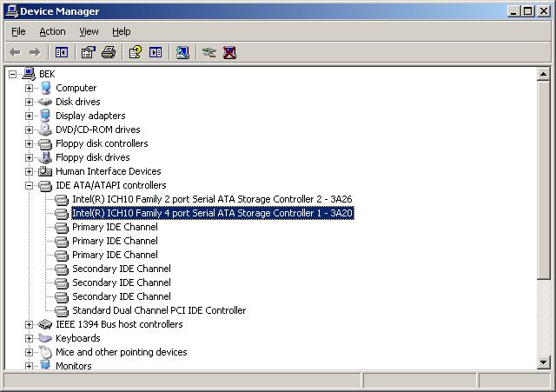Viewport: 556px width, 392px height.
Task: Select the Keyboards label
Action: (78, 338)
